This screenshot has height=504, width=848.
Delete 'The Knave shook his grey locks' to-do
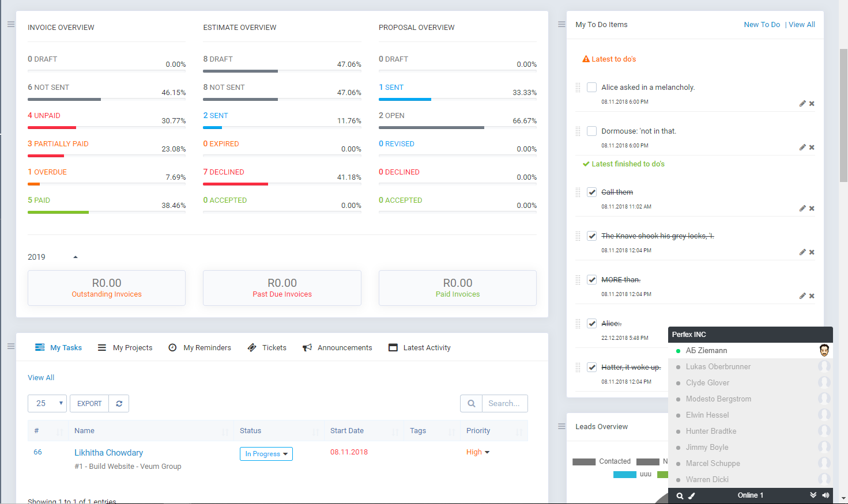tap(812, 252)
